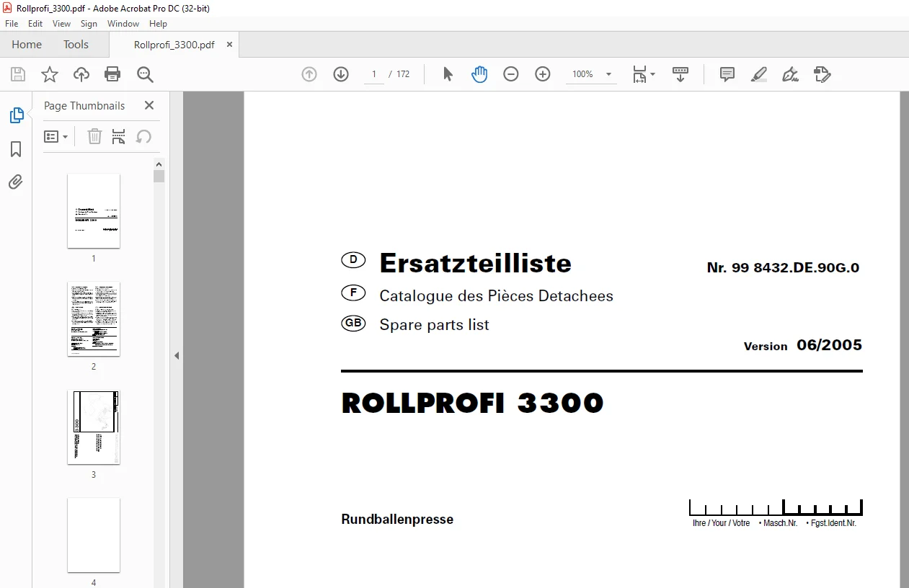Open the read mode scrolling icon
909x588 pixels.
pyautogui.click(x=680, y=74)
